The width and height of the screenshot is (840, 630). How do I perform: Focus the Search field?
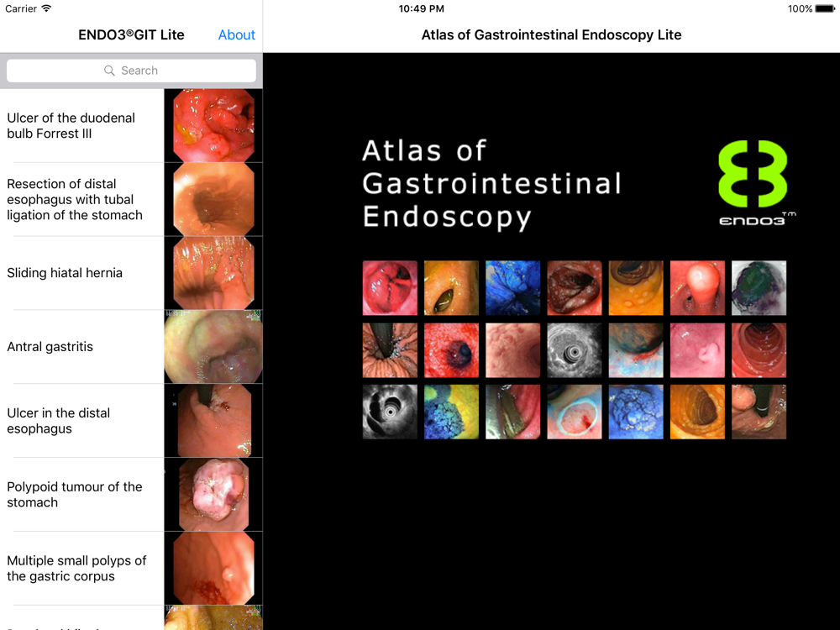tap(131, 71)
